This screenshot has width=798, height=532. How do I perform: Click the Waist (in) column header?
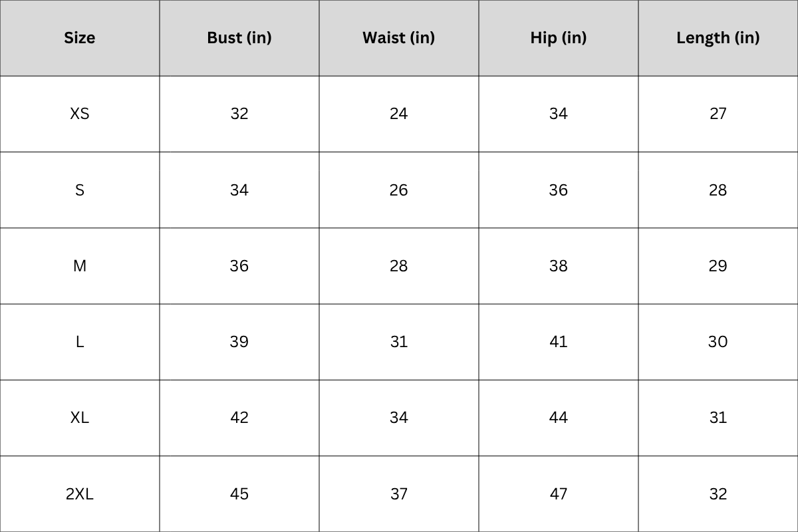tap(399, 38)
